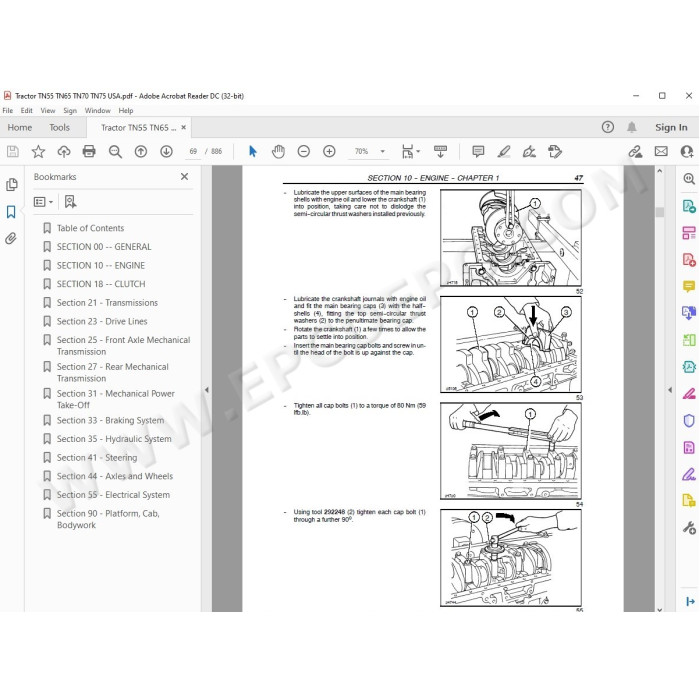Viewport: 700px width, 700px height.
Task: Open the search tool in right pane
Action: pos(689,179)
